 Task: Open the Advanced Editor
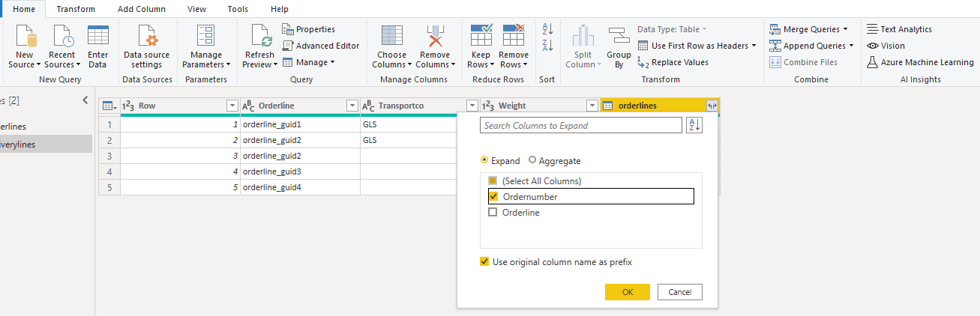pos(321,46)
